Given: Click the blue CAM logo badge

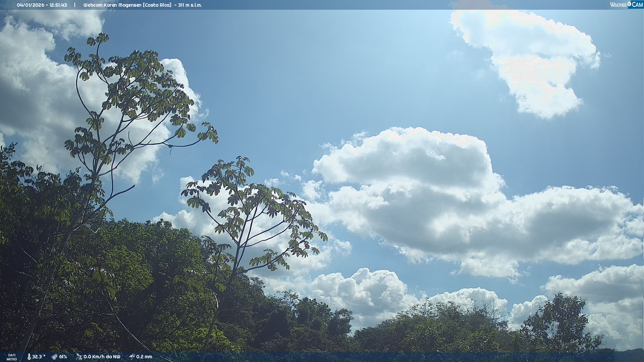Looking at the screenshot, I should click(637, 5).
